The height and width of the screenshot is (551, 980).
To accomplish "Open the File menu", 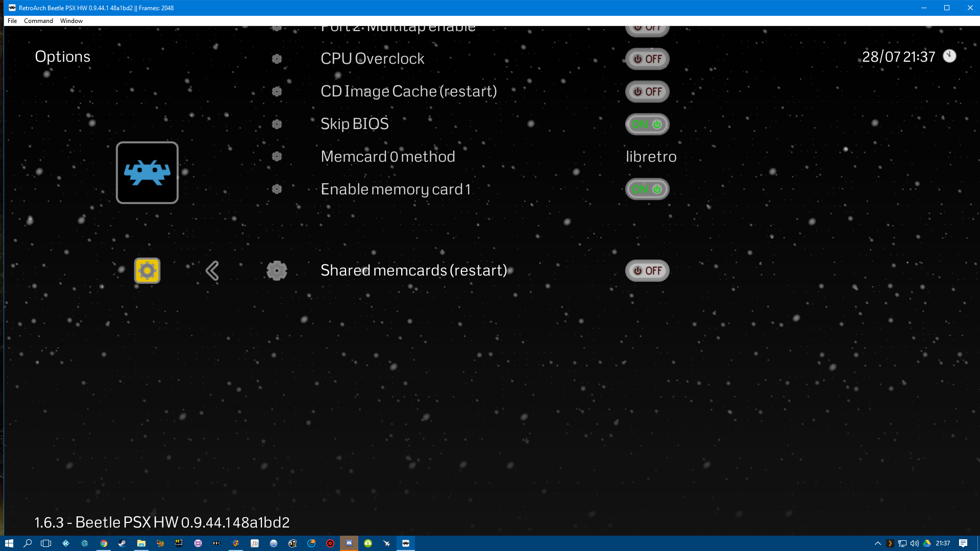I will point(12,21).
